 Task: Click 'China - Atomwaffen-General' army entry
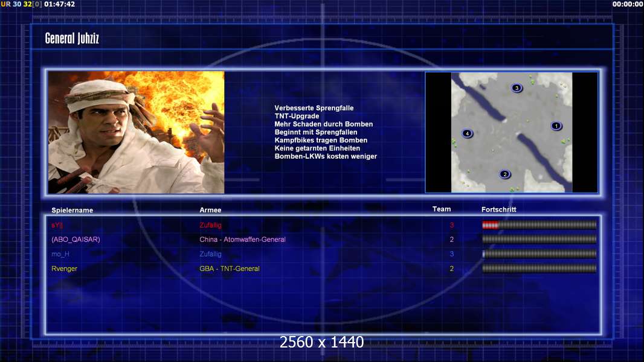(x=242, y=240)
